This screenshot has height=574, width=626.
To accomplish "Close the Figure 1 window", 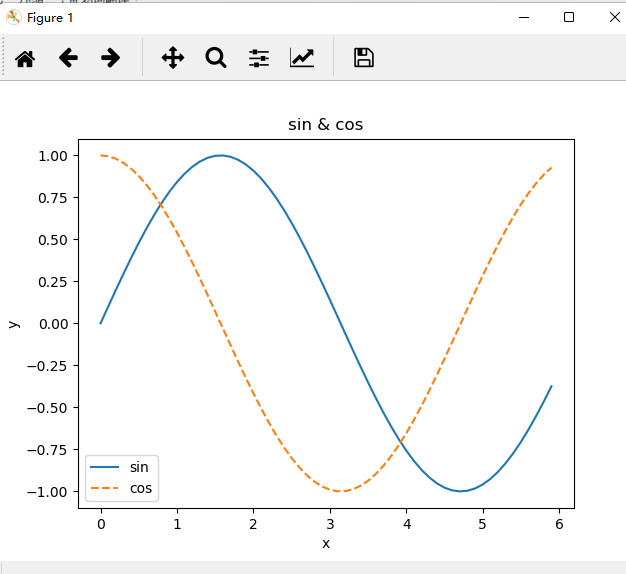I will click(615, 17).
